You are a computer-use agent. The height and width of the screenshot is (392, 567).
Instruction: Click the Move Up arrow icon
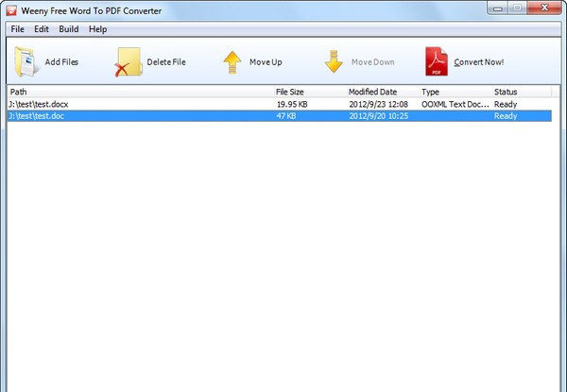pos(232,62)
